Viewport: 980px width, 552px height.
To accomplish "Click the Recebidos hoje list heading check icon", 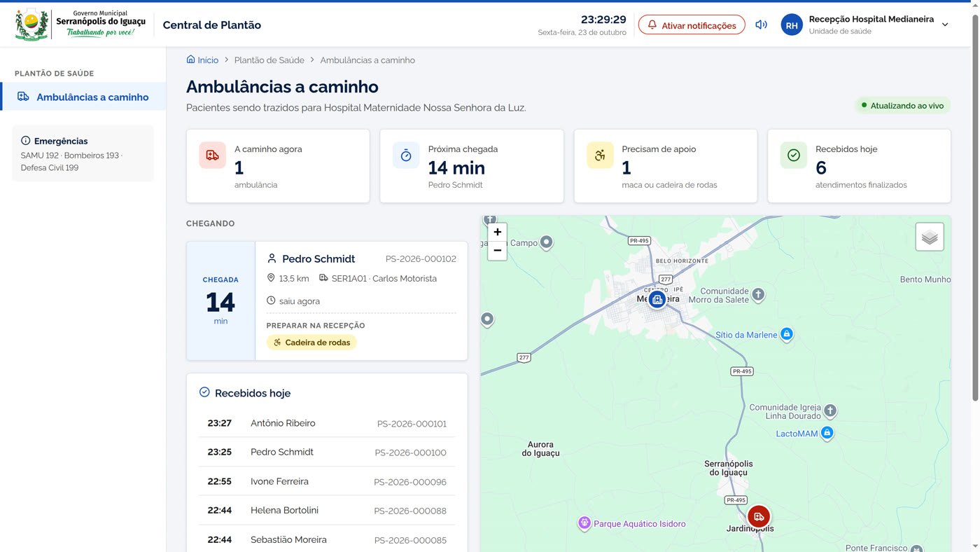I will pyautogui.click(x=204, y=392).
